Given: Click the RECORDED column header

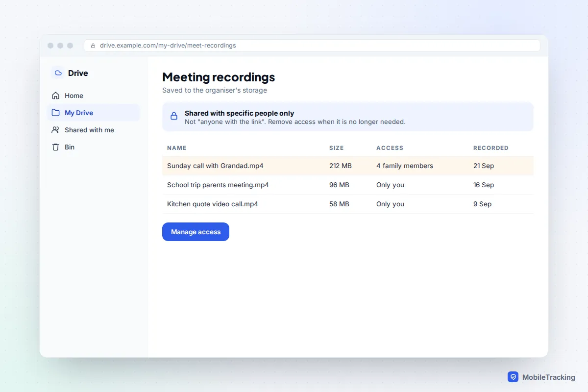Looking at the screenshot, I should click(x=491, y=148).
